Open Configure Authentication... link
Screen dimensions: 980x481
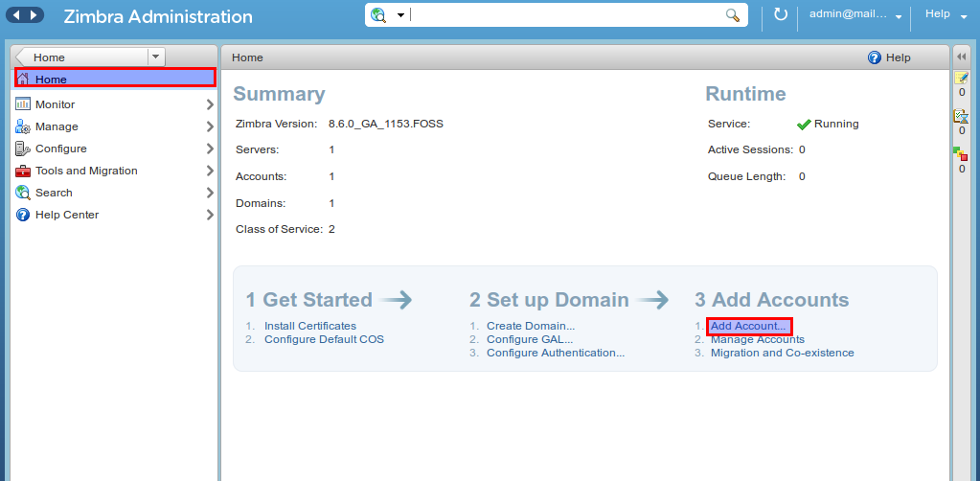pyautogui.click(x=556, y=353)
